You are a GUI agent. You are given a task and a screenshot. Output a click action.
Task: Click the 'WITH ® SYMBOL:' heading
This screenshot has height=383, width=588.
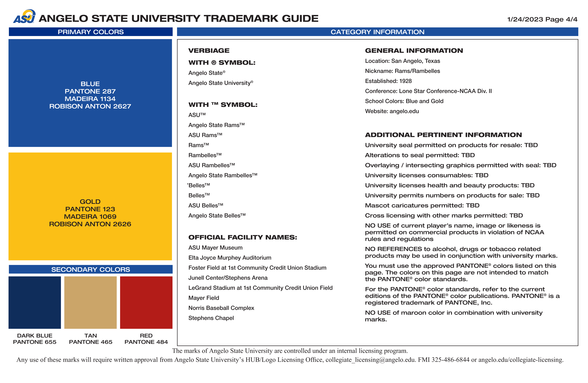pyautogui.click(x=222, y=62)
